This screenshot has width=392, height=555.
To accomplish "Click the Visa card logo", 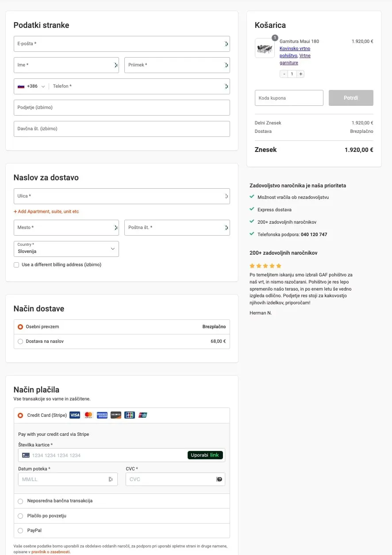I will 75,415.
